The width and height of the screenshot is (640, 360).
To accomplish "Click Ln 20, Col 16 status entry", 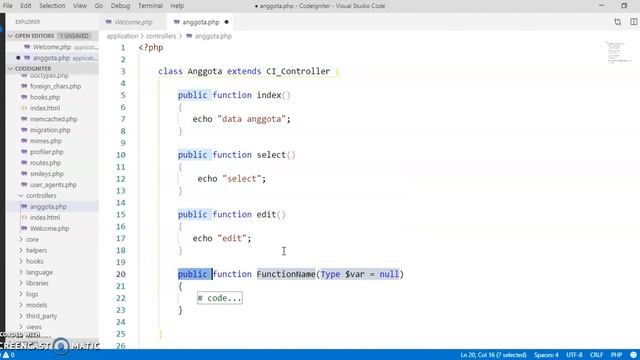I will point(493,355).
